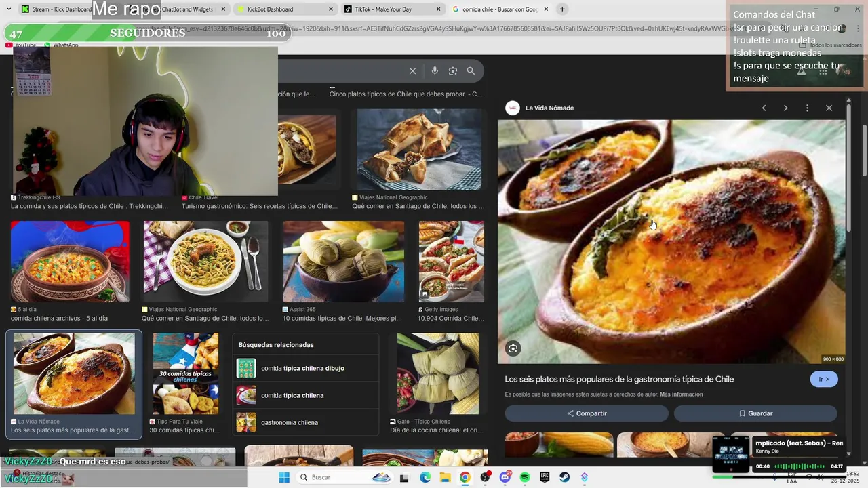868x488 pixels.
Task: Expand the tab search chevron at top left
Action: 7,9
